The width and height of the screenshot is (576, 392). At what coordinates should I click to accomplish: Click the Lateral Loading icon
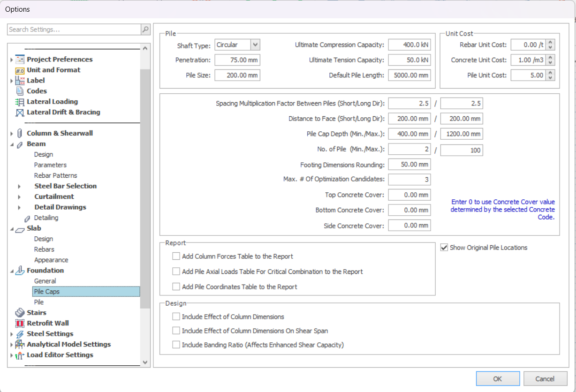click(20, 102)
